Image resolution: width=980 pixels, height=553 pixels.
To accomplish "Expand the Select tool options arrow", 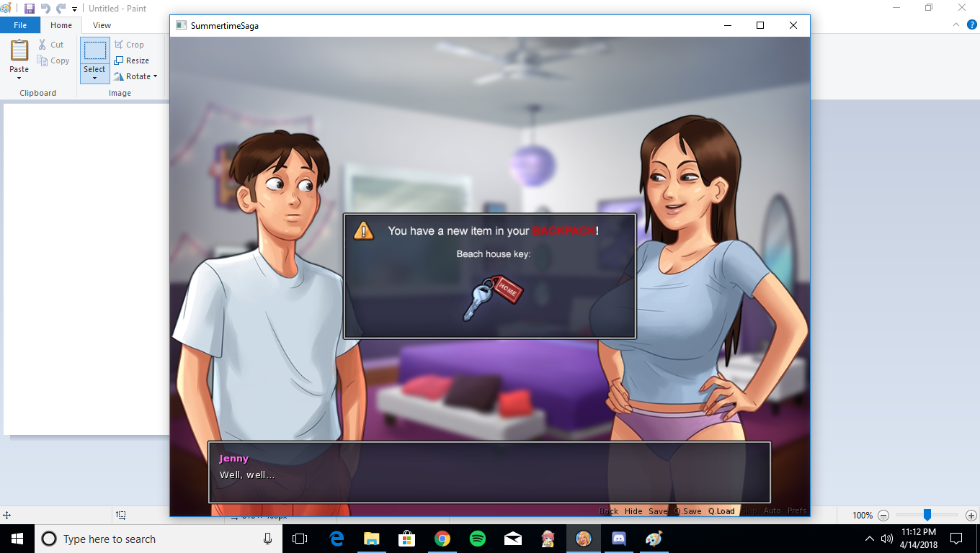I will (94, 78).
